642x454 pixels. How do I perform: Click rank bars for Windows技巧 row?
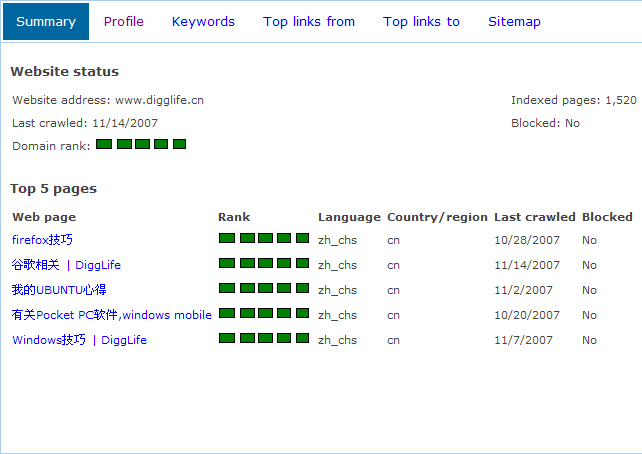[264, 338]
